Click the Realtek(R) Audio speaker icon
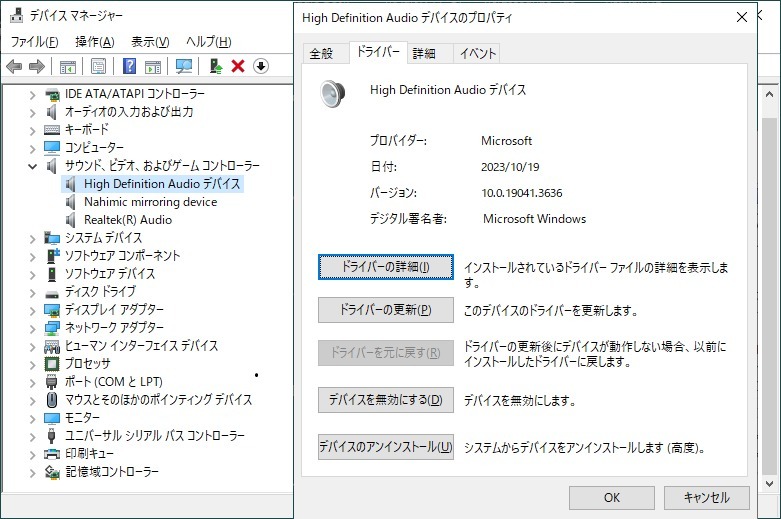The width and height of the screenshot is (781, 519). pos(71,220)
